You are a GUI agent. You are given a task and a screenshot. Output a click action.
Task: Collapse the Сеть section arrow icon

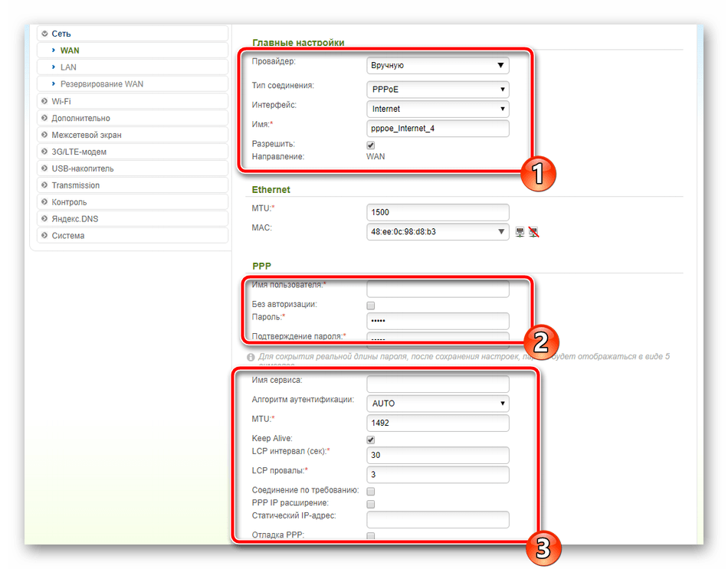click(44, 34)
